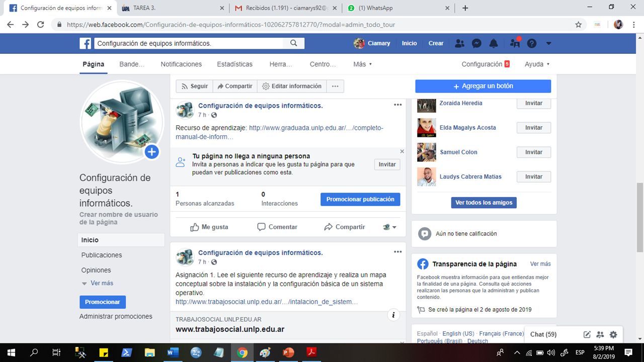Click Agregar un botón

coord(483,86)
